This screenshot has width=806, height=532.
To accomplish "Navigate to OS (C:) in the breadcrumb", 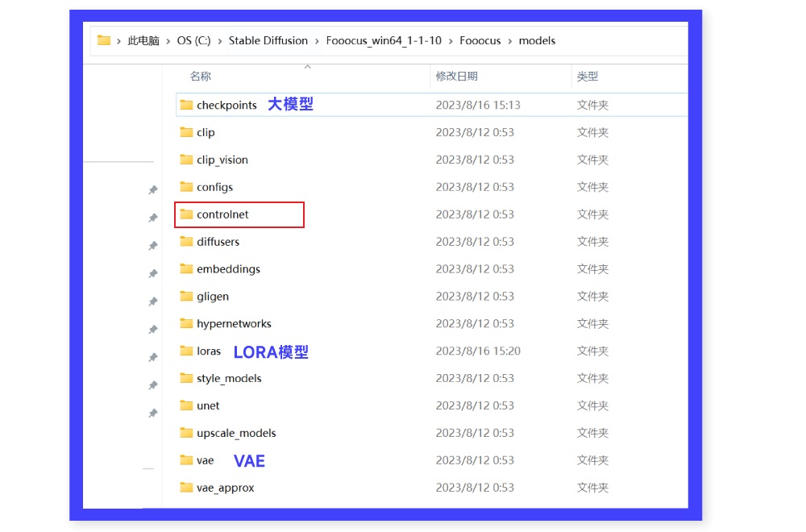I will pyautogui.click(x=193, y=40).
